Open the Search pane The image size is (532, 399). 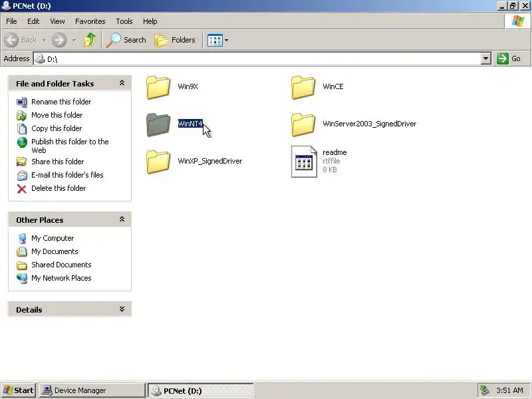click(x=126, y=40)
